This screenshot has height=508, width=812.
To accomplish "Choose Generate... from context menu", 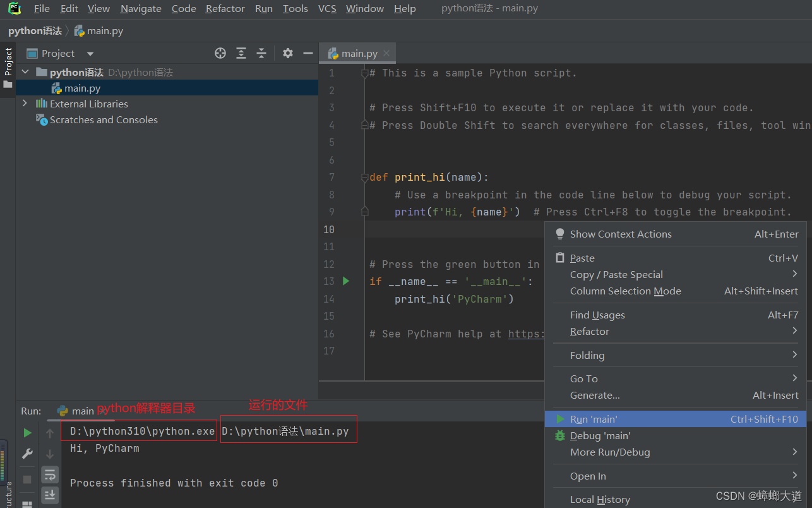I will tap(676, 395).
